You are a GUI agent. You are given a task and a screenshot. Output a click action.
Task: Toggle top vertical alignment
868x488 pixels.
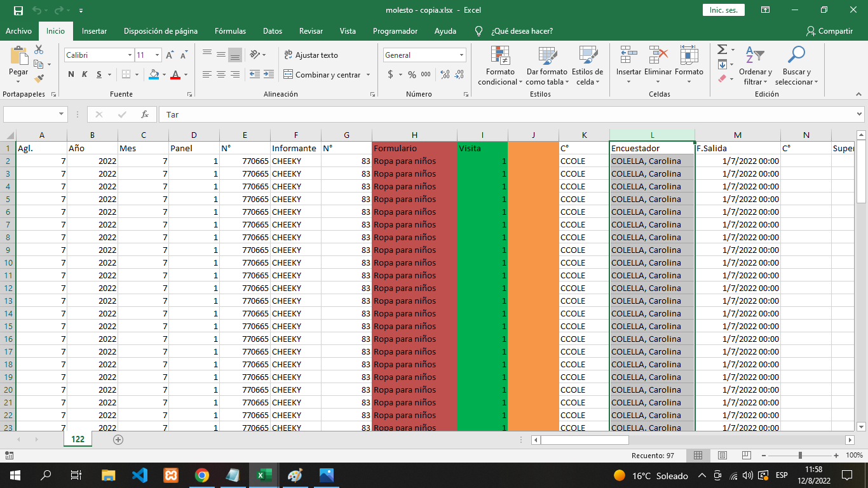[x=207, y=55]
